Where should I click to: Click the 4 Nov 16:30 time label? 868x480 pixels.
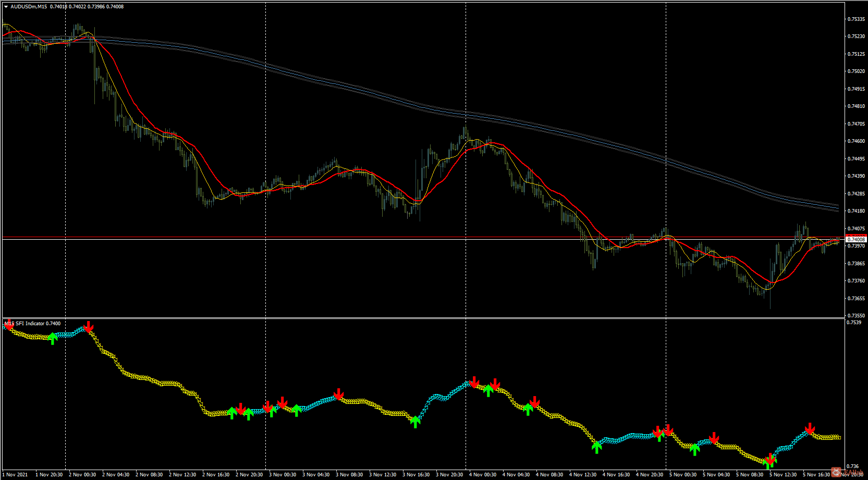pos(616,475)
